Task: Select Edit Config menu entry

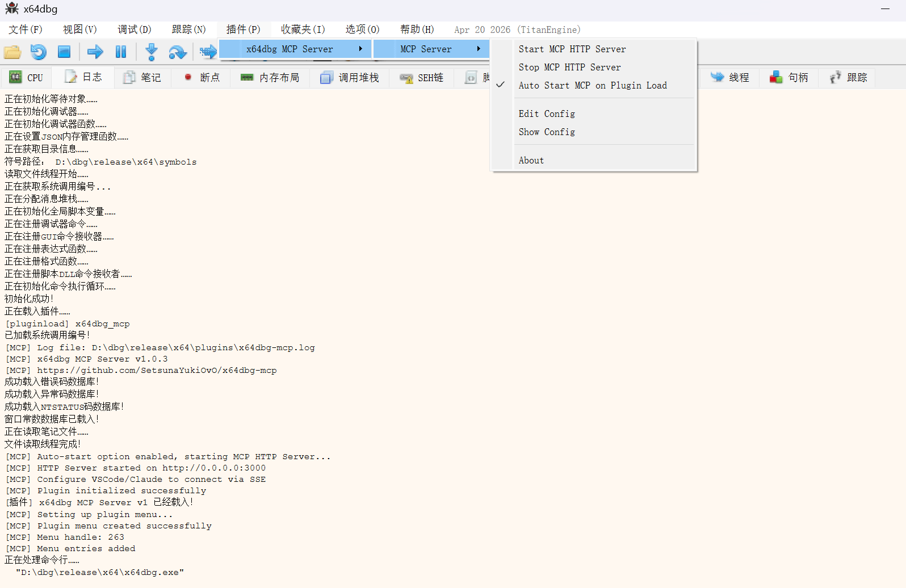Action: (594, 114)
